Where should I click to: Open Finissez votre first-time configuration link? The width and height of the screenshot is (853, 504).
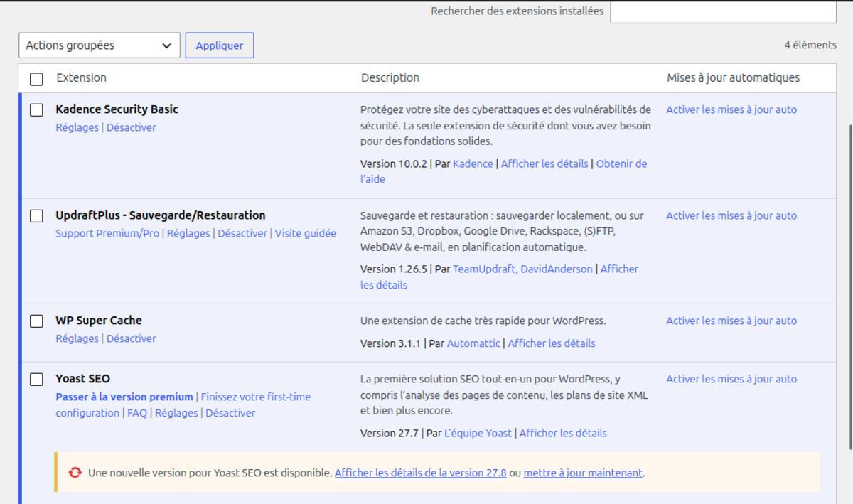183,405
